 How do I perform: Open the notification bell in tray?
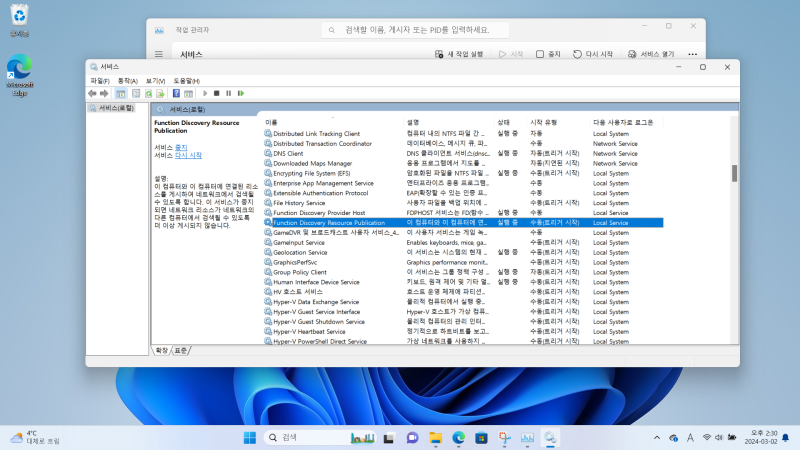786,438
